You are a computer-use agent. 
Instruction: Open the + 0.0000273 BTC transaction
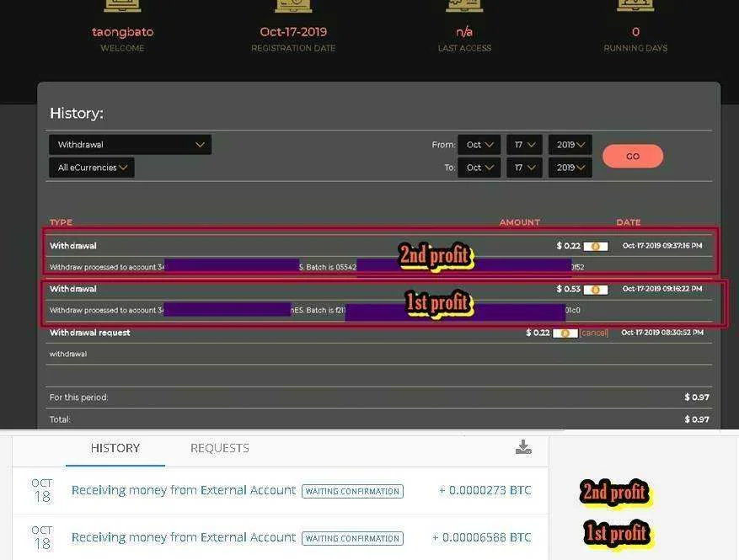tap(281, 491)
